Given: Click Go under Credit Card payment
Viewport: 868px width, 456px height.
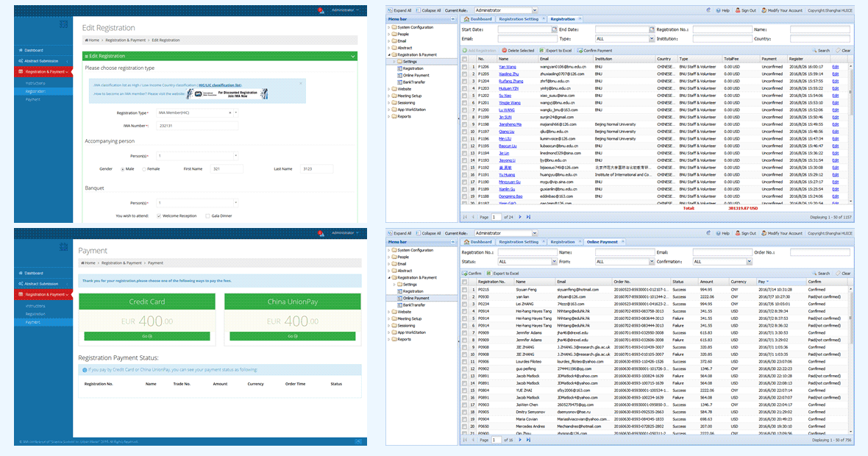Looking at the screenshot, I should tap(146, 336).
